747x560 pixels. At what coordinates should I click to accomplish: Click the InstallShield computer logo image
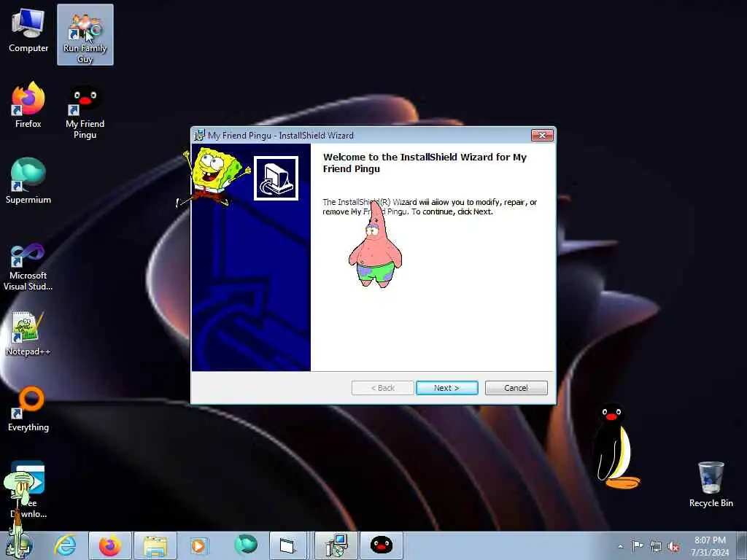coord(276,178)
